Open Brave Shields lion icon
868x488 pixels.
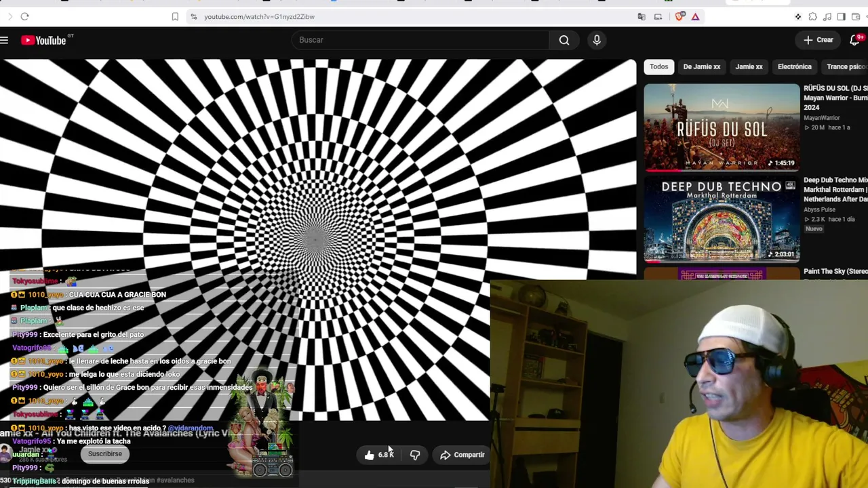[679, 16]
